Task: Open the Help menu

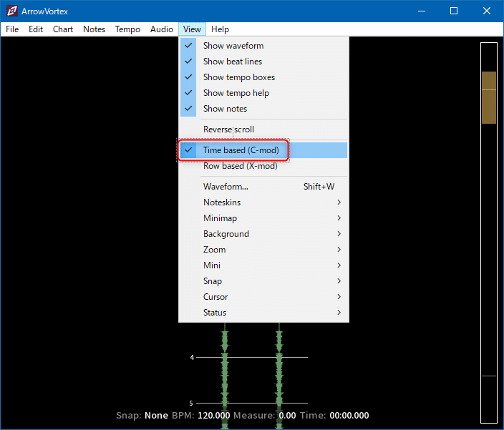Action: [220, 29]
